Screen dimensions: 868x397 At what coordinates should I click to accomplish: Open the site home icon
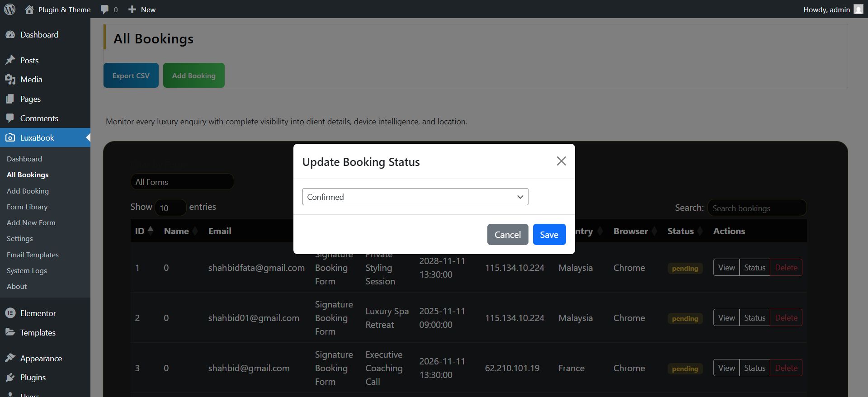point(29,9)
